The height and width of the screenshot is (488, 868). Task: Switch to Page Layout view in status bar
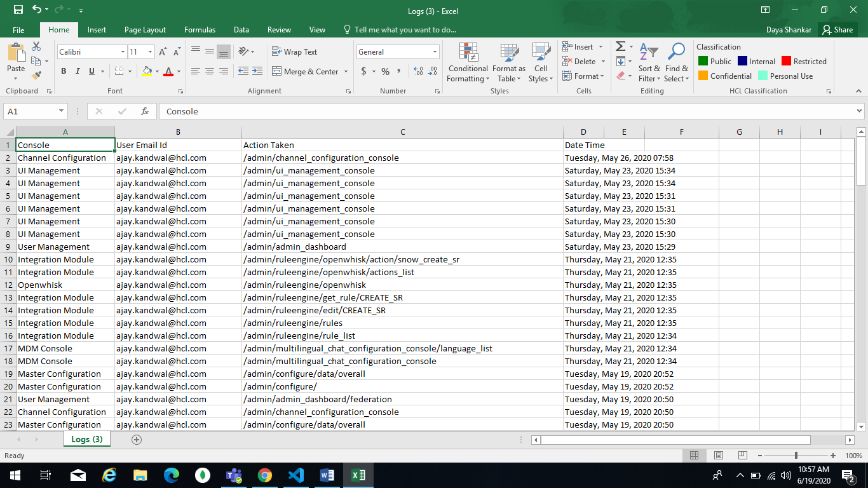coord(718,456)
